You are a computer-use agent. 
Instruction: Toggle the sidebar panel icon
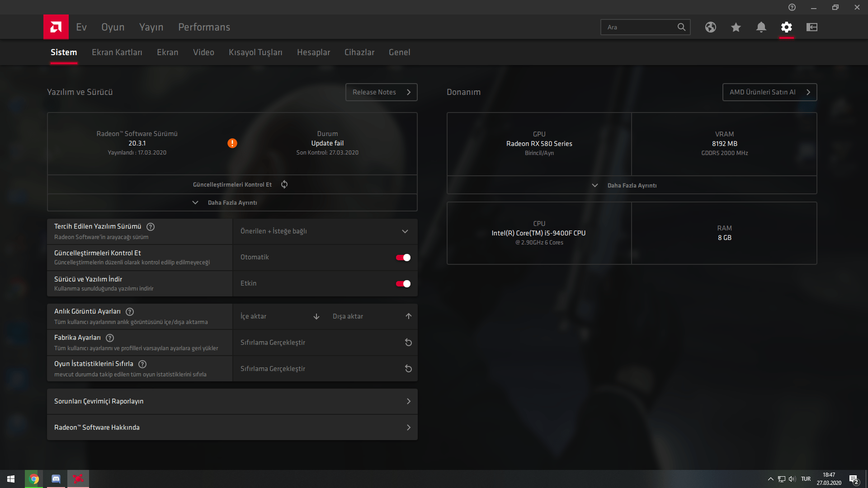point(812,27)
